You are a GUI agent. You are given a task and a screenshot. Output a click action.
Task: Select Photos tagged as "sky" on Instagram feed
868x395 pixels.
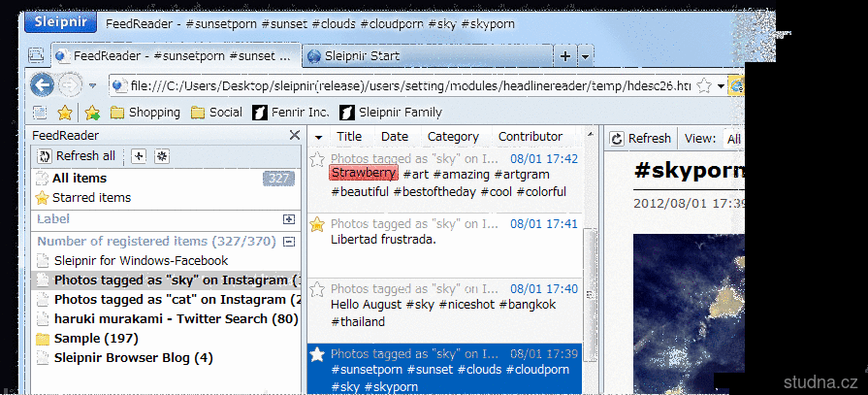pyautogui.click(x=166, y=280)
